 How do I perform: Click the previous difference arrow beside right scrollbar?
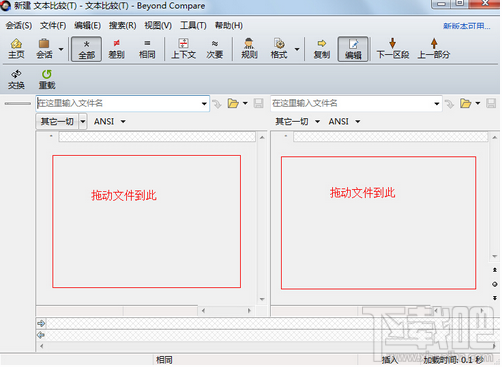click(x=495, y=270)
